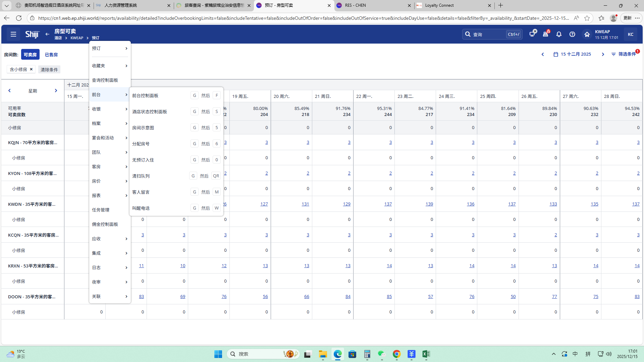The image size is (644, 362).
Task: Click the calendar icon for date picker
Action: click(x=556, y=54)
